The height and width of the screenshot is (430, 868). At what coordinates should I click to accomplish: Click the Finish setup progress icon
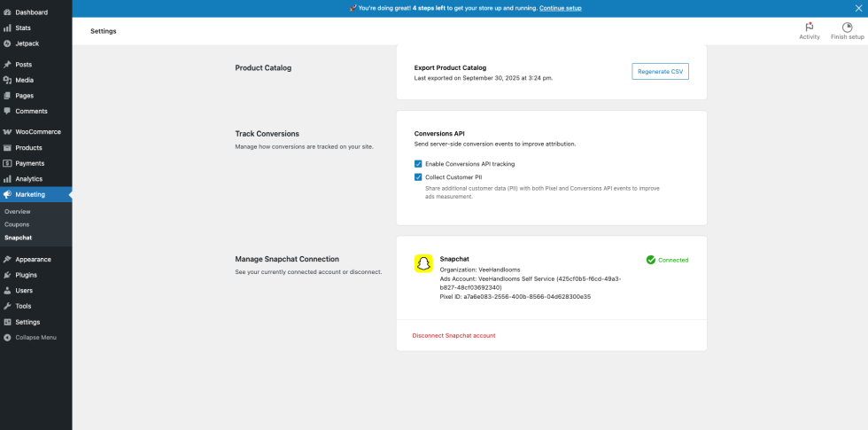847,27
